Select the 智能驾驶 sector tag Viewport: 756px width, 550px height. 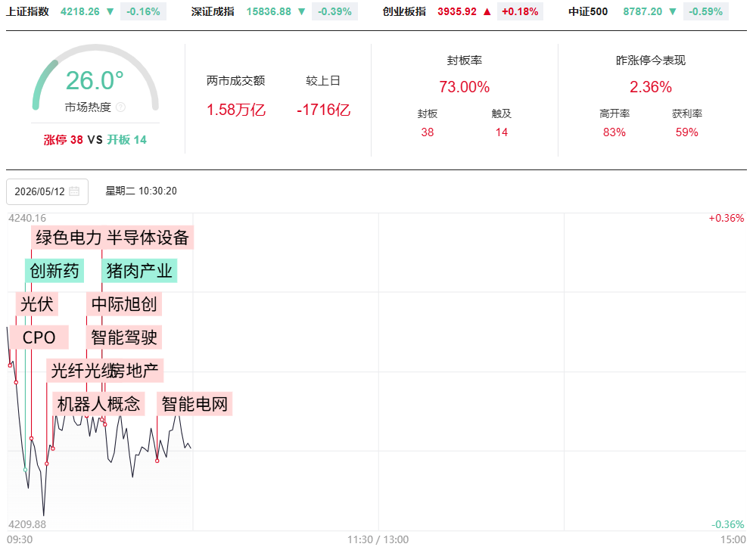click(124, 337)
